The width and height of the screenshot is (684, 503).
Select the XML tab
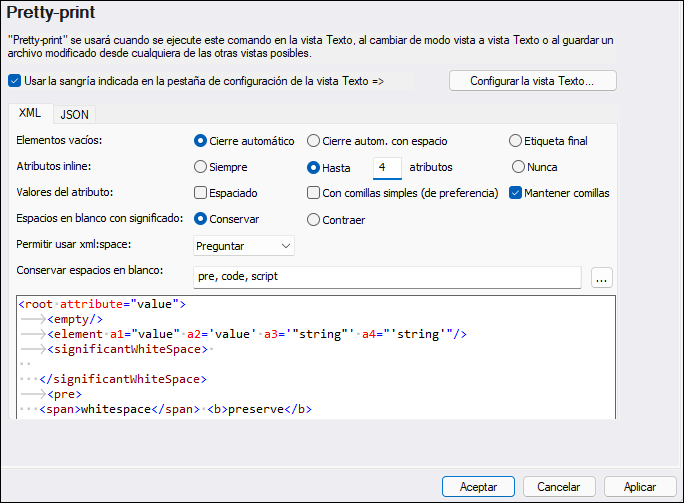(x=30, y=113)
